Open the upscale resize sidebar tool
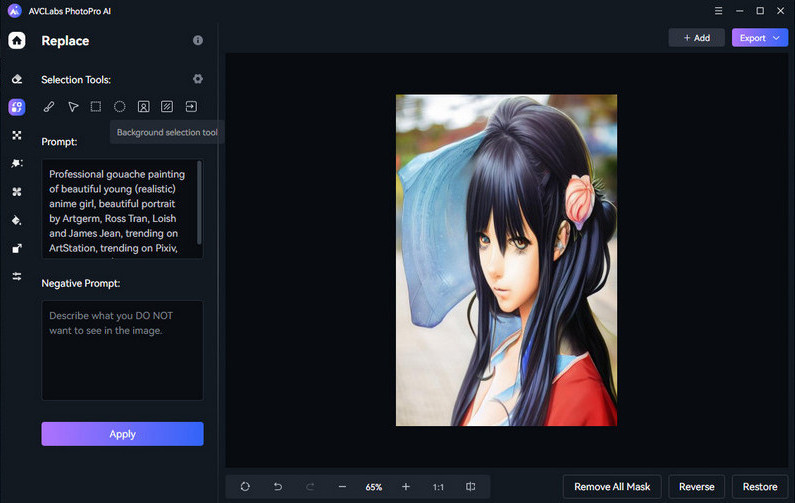This screenshot has width=795, height=503. (x=17, y=248)
